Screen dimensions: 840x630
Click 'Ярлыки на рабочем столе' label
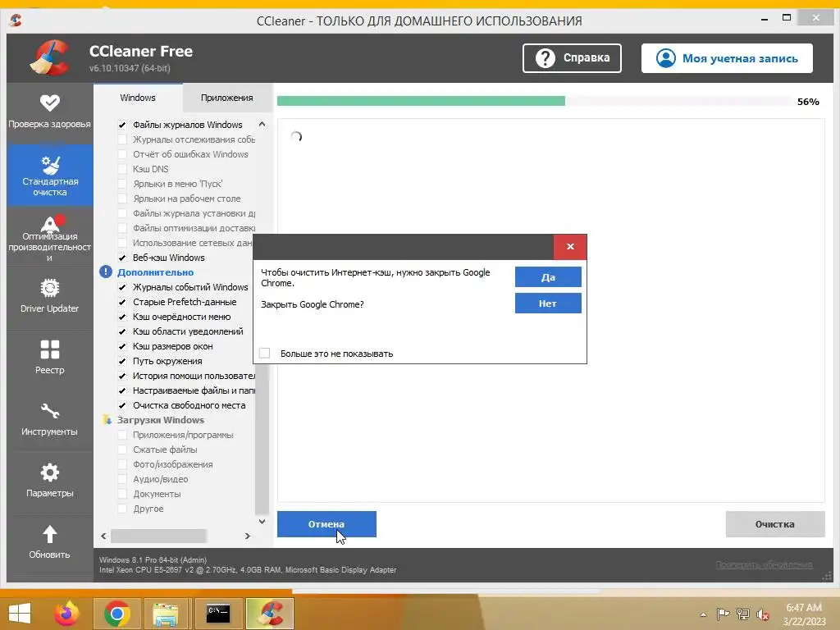click(x=187, y=199)
